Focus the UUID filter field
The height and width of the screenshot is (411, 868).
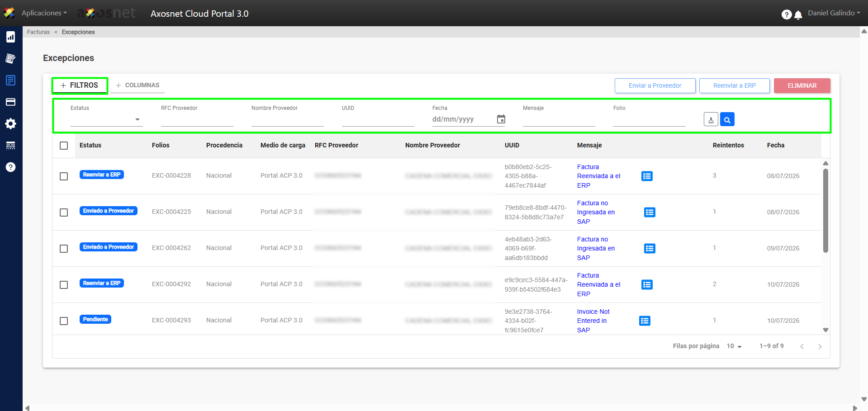point(378,120)
